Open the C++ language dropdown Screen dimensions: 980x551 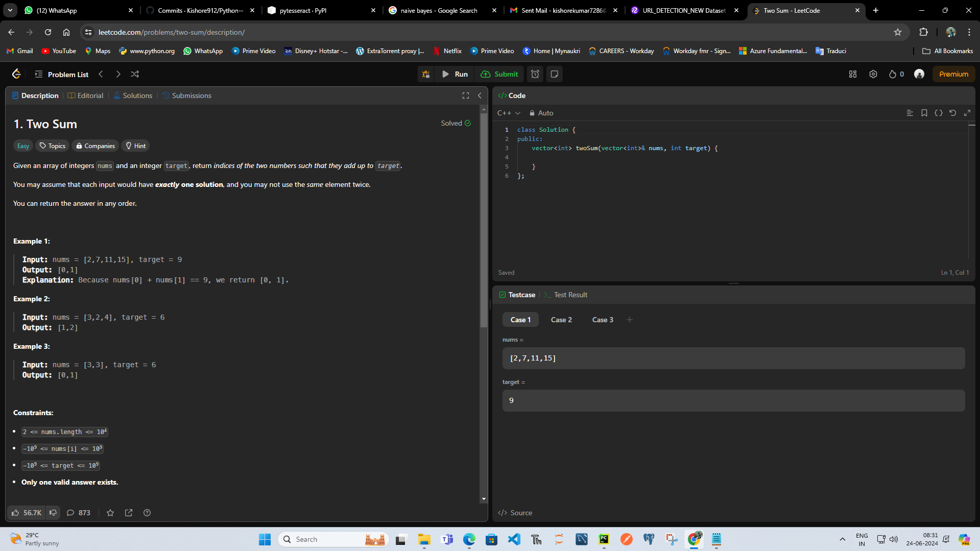(509, 113)
